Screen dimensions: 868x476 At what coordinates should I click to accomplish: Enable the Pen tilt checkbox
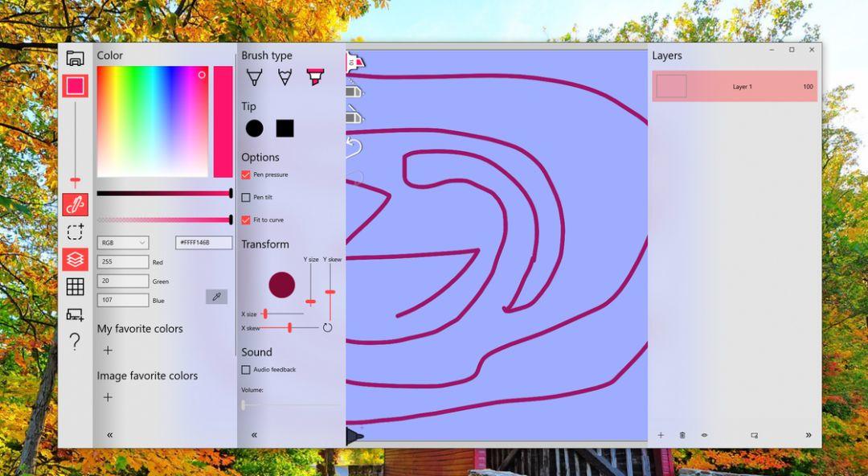click(246, 197)
